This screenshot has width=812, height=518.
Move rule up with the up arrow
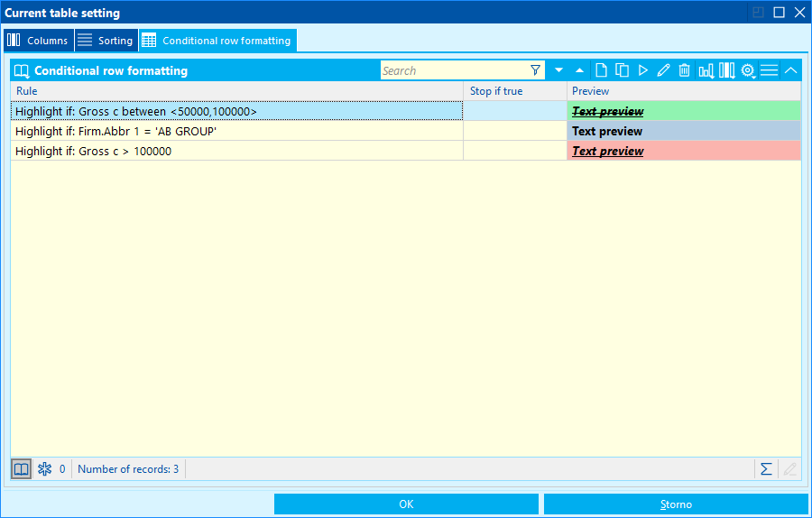(579, 69)
